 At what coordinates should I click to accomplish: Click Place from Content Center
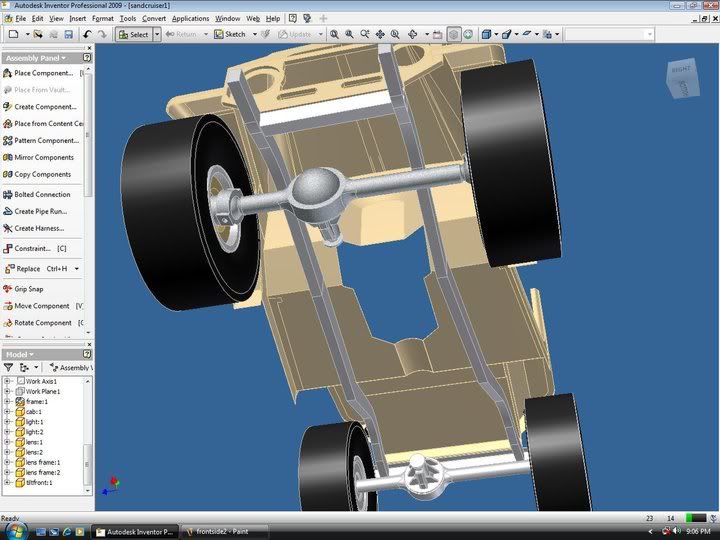pyautogui.click(x=43, y=124)
